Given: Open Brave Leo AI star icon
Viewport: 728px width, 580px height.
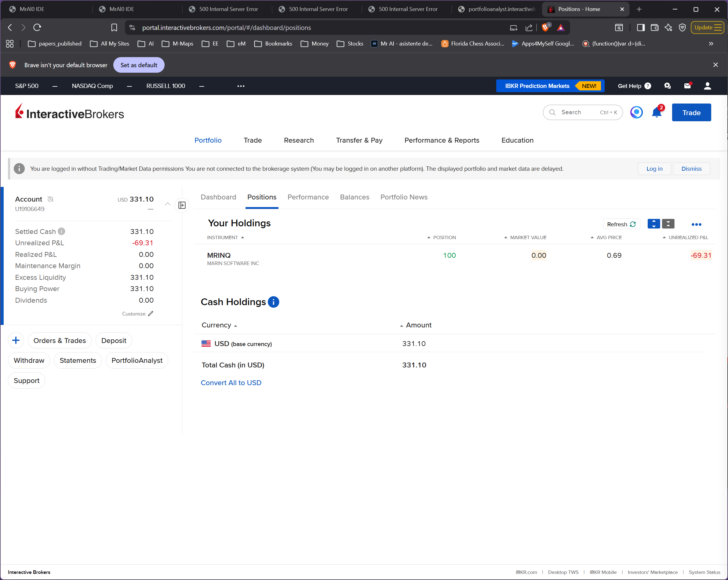Looking at the screenshot, I should pos(668,27).
